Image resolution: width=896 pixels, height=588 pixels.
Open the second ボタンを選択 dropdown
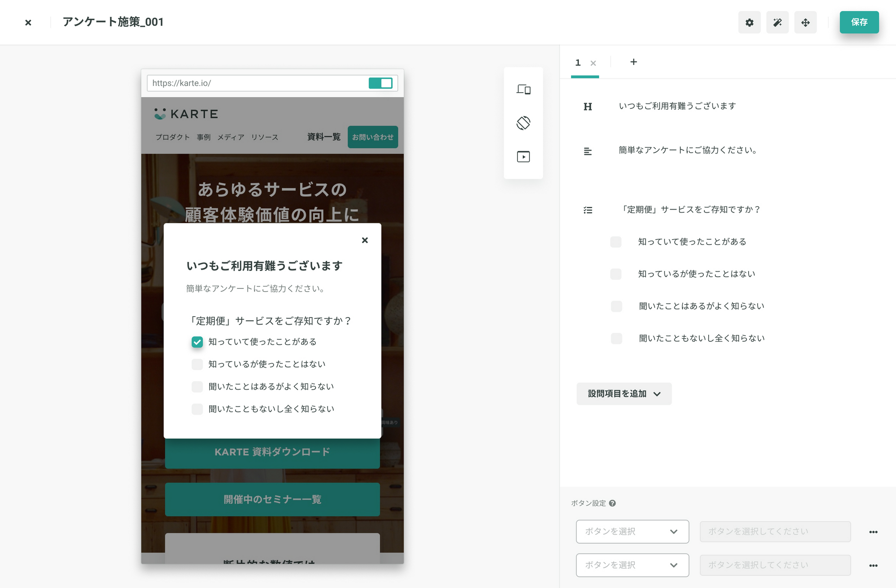632,565
